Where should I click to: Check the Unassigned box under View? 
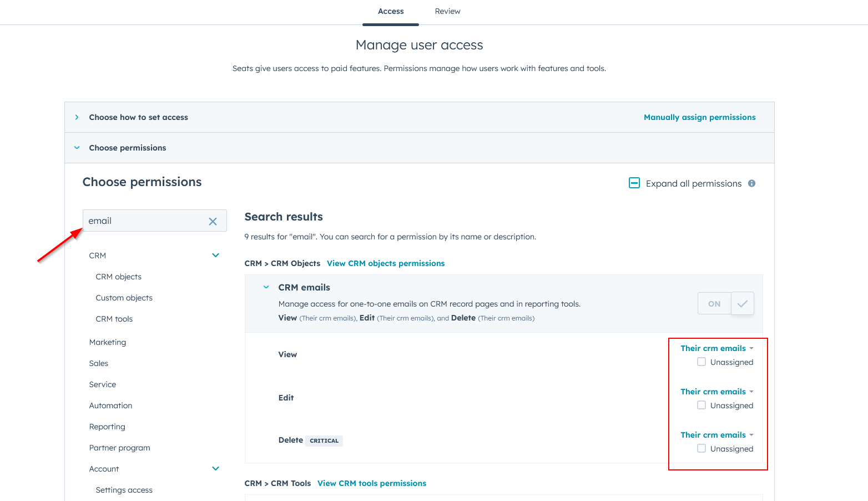coord(702,362)
